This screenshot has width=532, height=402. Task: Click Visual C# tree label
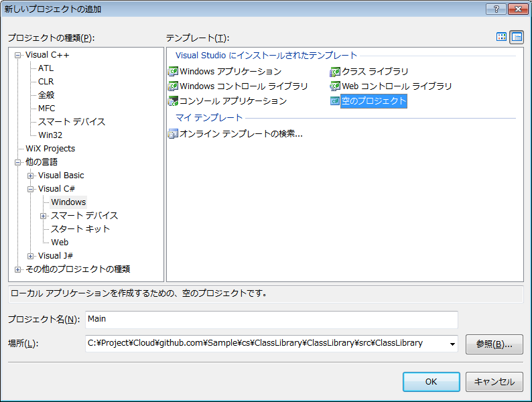[56, 189]
